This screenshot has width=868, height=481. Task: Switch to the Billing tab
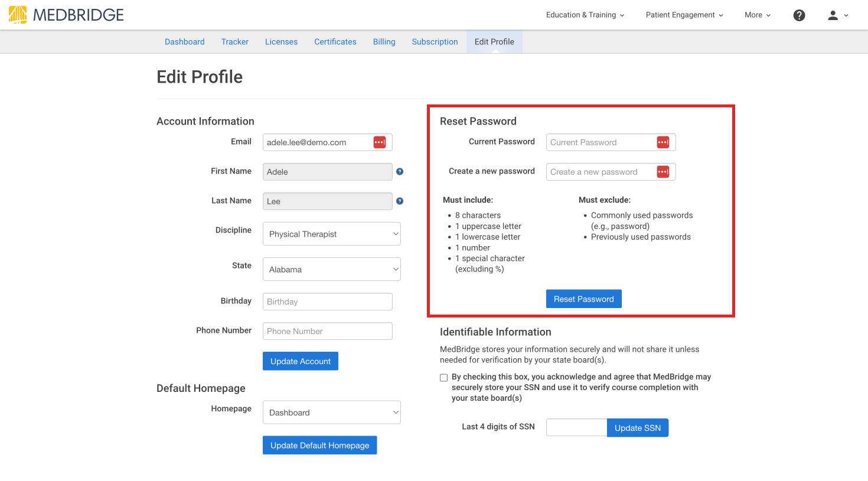384,41
